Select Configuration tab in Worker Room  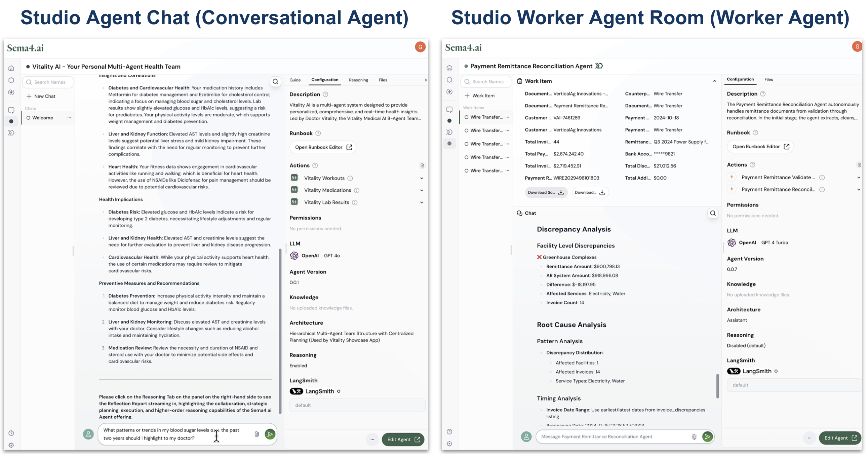pos(740,80)
